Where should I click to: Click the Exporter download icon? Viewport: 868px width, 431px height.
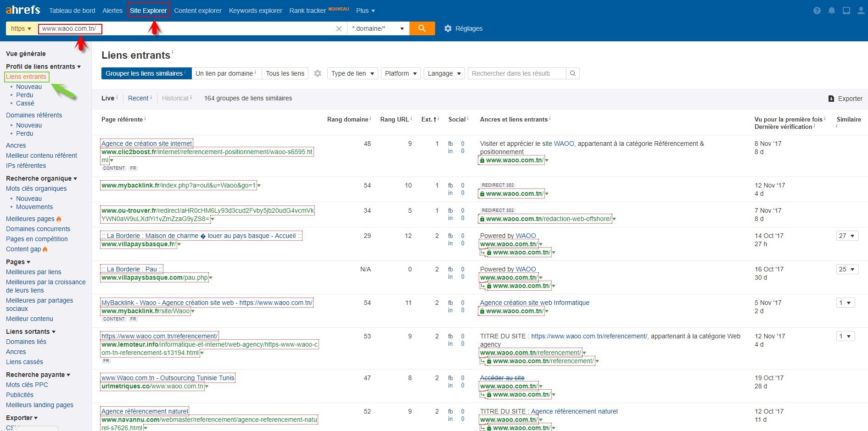(831, 99)
